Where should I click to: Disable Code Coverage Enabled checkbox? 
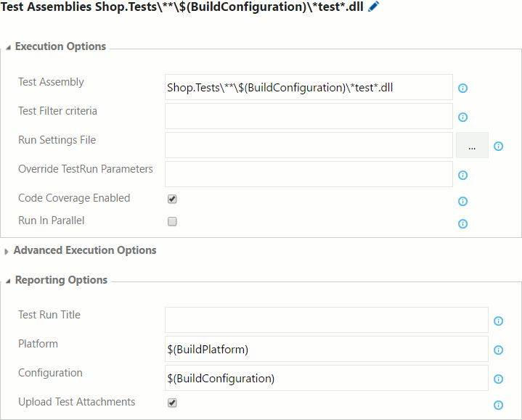click(x=172, y=199)
